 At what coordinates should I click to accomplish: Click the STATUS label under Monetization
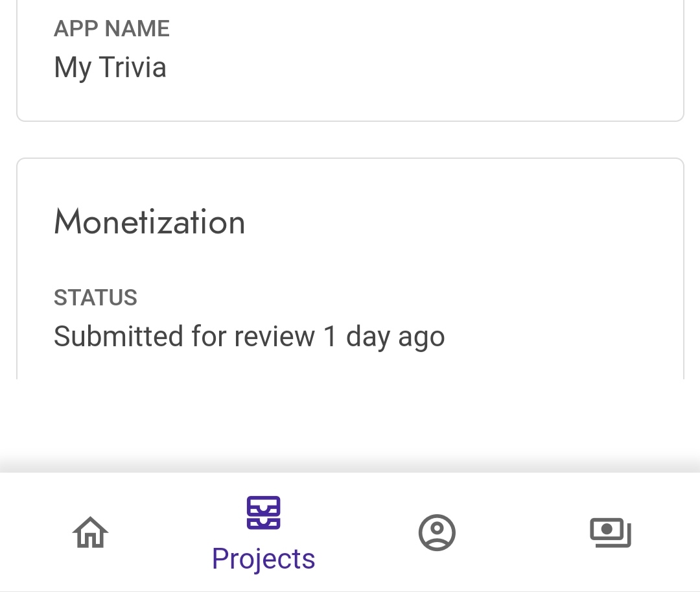click(x=95, y=298)
